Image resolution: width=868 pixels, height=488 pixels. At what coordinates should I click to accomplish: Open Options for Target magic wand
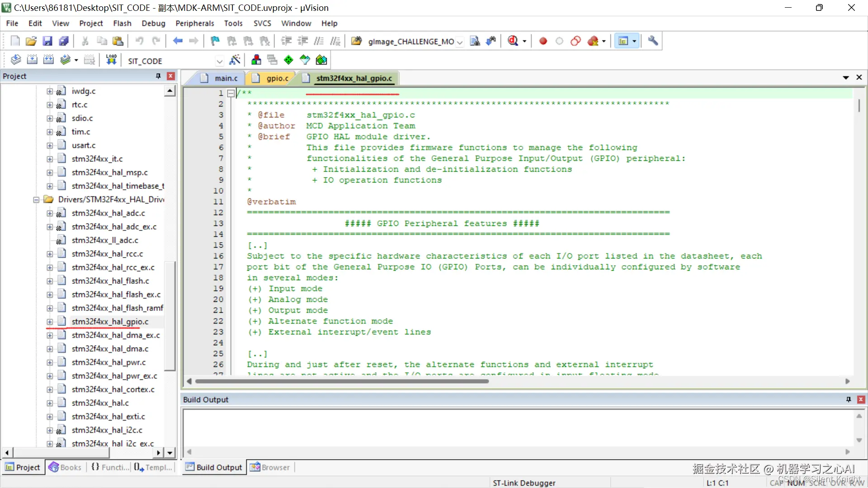[235, 60]
